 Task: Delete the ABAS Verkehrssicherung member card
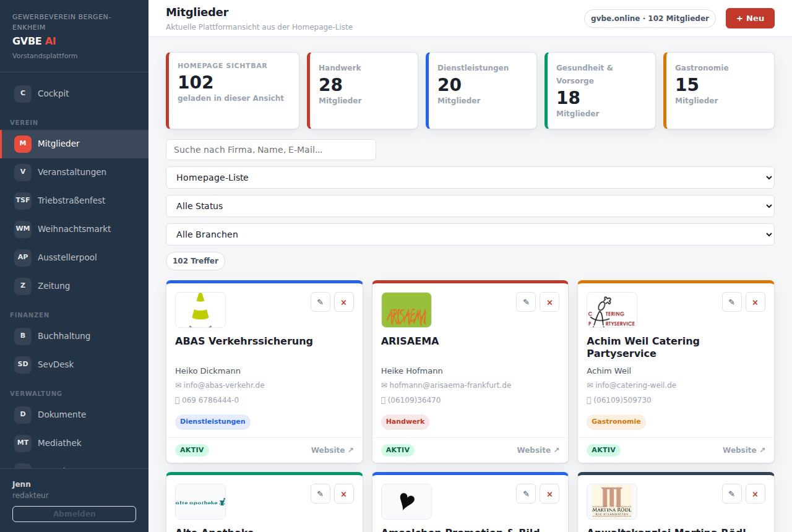[344, 302]
